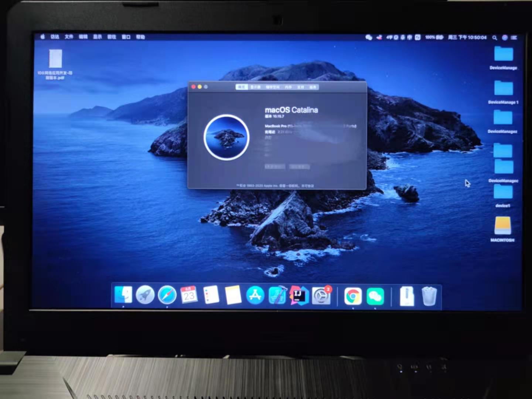This screenshot has height=399, width=532.
Task: Open System Preferences gear with badge
Action: click(x=321, y=296)
